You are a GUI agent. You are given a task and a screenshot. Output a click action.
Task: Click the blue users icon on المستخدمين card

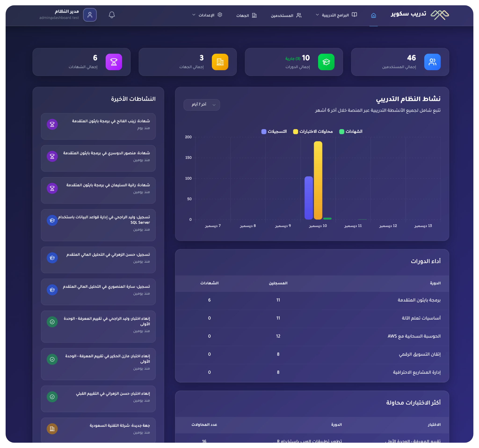[x=432, y=62]
